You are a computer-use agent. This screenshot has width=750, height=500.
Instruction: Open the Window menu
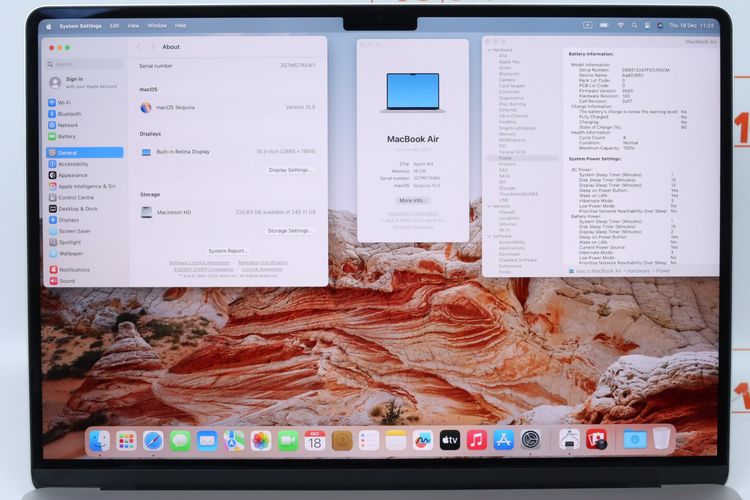[157, 26]
